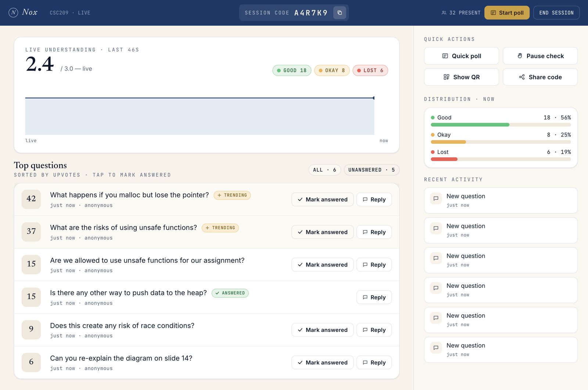Click the 'Top questions' heading
The height and width of the screenshot is (390, 588).
coord(40,165)
